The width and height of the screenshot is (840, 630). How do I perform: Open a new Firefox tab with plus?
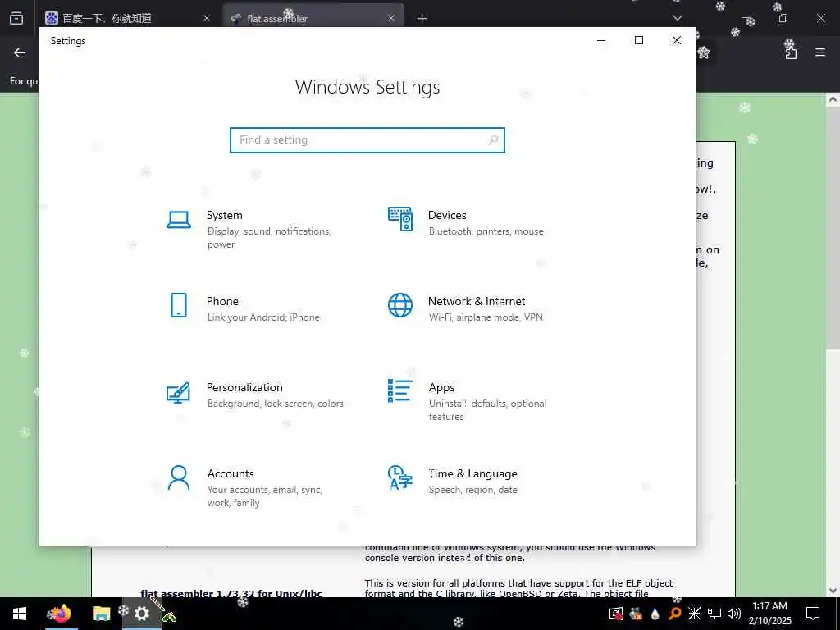click(x=422, y=19)
